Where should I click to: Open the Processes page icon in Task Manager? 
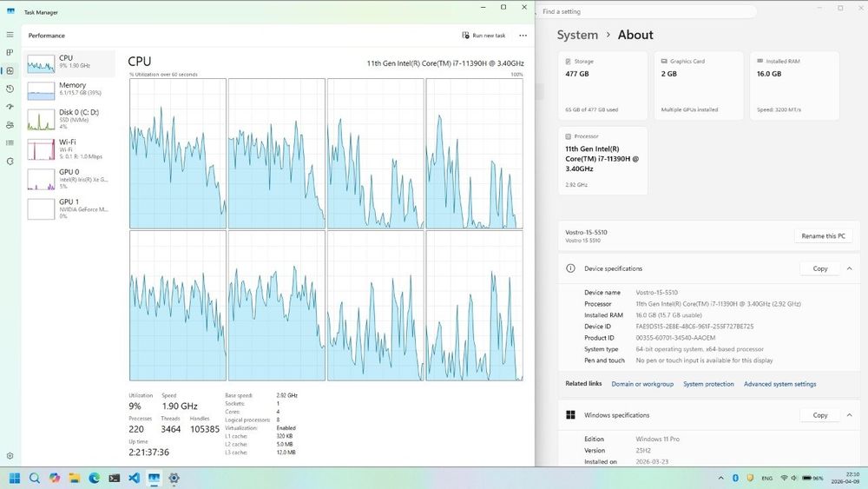(x=10, y=53)
